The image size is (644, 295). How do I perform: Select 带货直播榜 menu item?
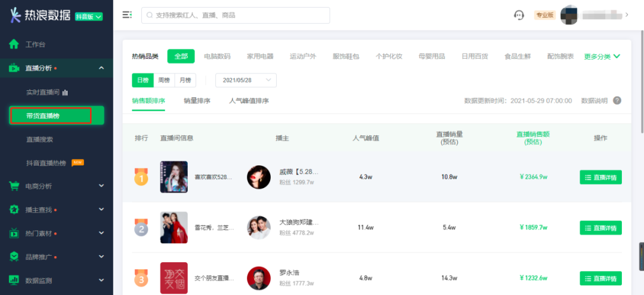57,116
